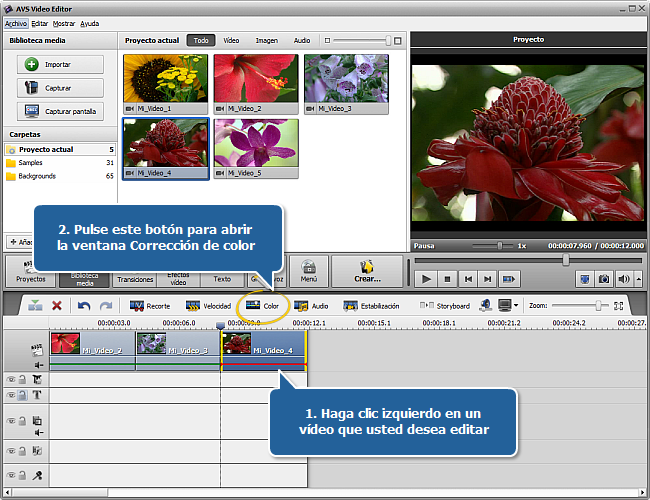Toggle lock on the text track
The image size is (650, 500).
[21, 395]
